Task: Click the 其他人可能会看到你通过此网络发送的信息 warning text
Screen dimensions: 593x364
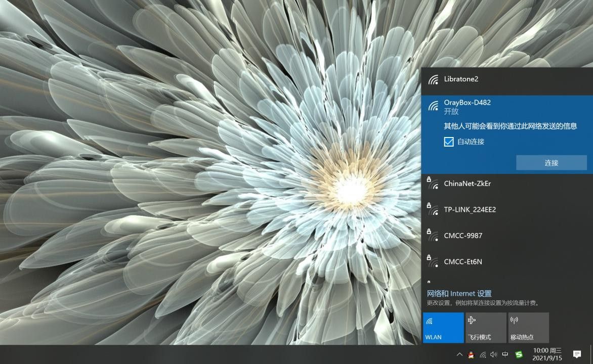Action: [510, 126]
